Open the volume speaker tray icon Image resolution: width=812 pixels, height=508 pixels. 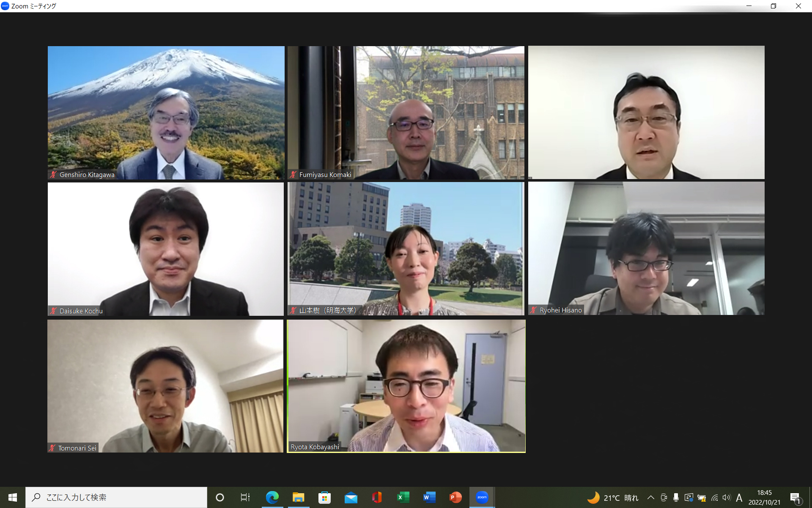pyautogui.click(x=727, y=497)
